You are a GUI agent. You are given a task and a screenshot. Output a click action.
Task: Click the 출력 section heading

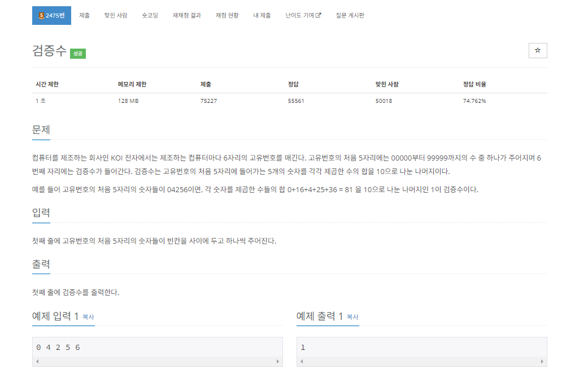[41, 264]
